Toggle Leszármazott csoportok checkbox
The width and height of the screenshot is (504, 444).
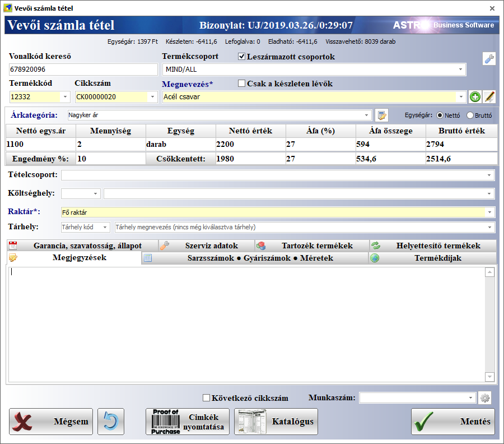[242, 57]
